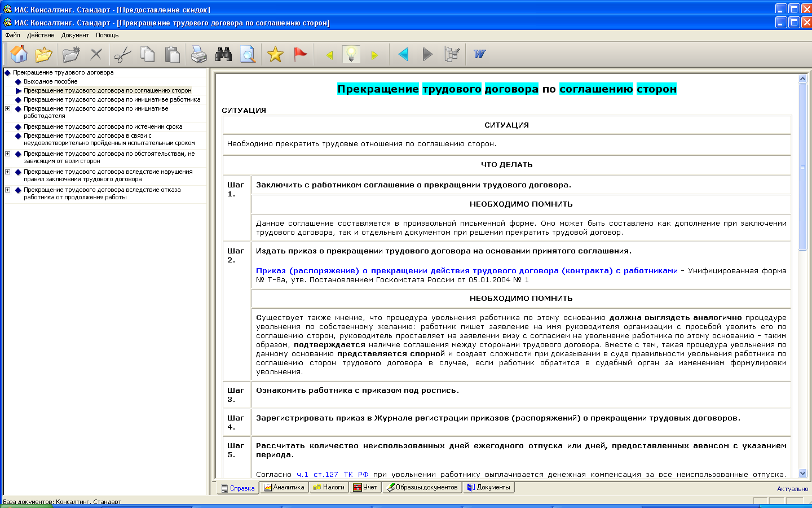Viewport: 812px width, 508px height.
Task: Click diamond icon beside Выходное пособие
Action: pos(18,82)
